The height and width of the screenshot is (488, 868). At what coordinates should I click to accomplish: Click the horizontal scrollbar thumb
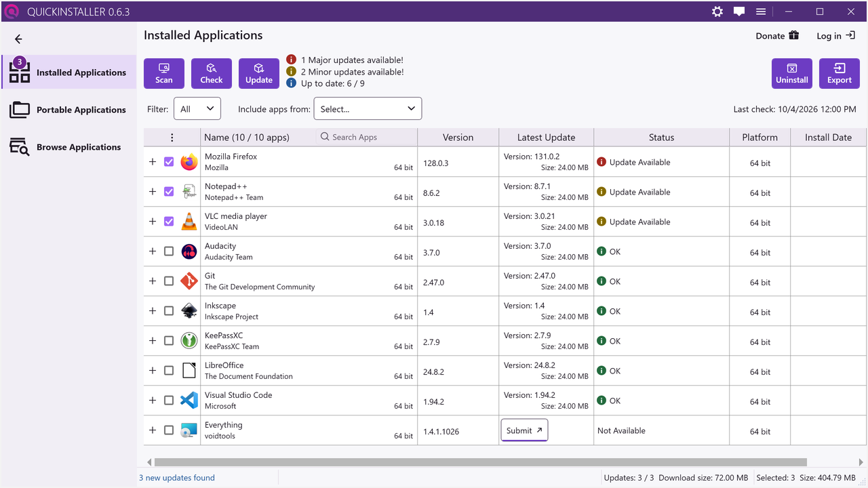[480, 462]
